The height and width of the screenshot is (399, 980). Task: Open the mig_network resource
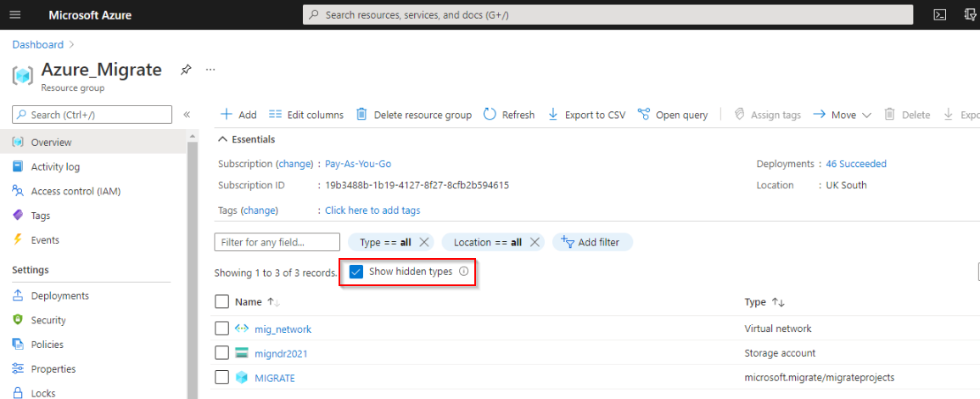pos(283,329)
